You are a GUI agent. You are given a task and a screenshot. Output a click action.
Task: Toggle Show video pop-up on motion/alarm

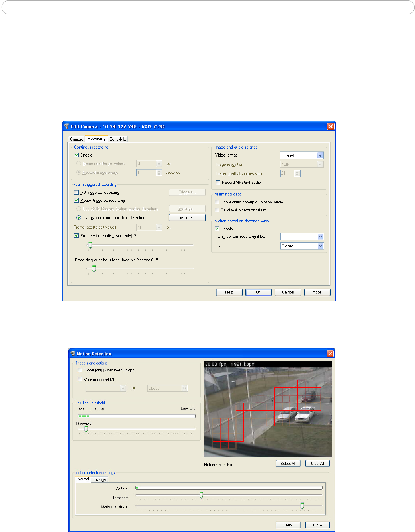click(x=217, y=202)
